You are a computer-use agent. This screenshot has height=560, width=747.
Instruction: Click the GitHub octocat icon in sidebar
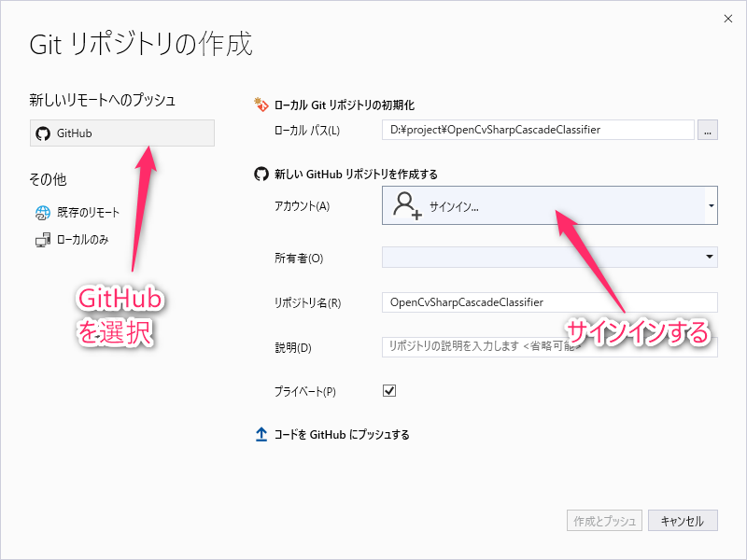point(43,133)
